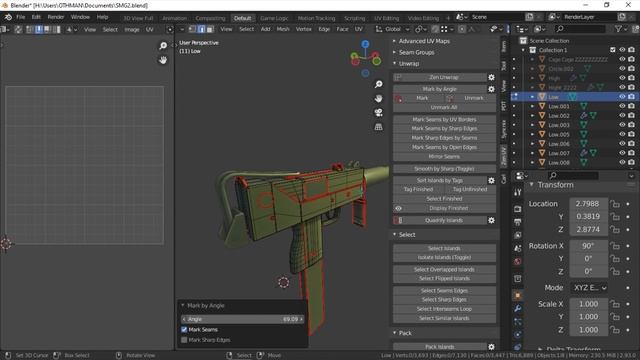Click the Mirror Seams button
This screenshot has height=360, width=640.
(444, 157)
